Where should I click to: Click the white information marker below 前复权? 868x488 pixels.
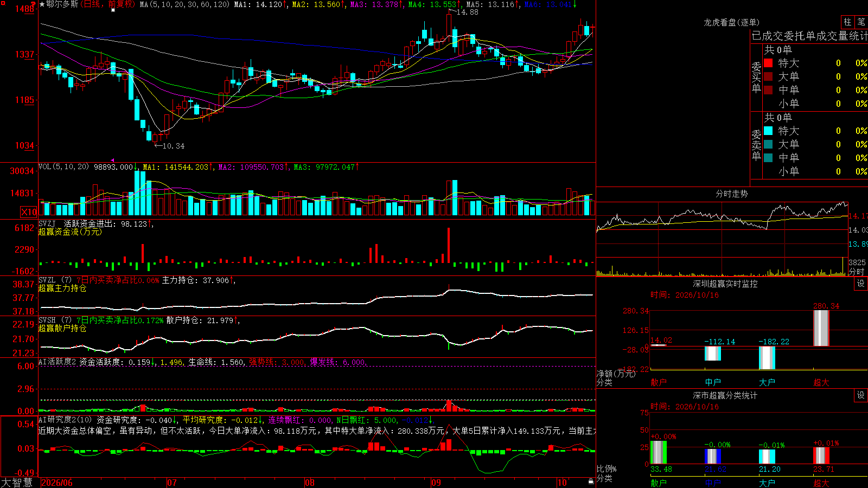(113, 10)
